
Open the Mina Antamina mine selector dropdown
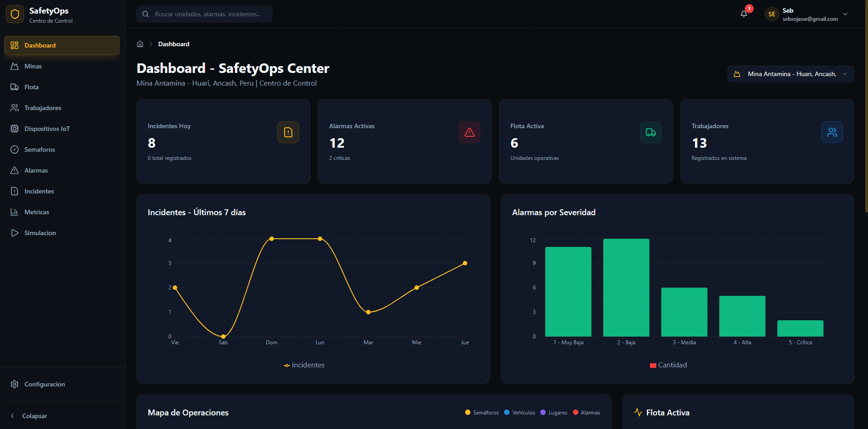(x=790, y=73)
